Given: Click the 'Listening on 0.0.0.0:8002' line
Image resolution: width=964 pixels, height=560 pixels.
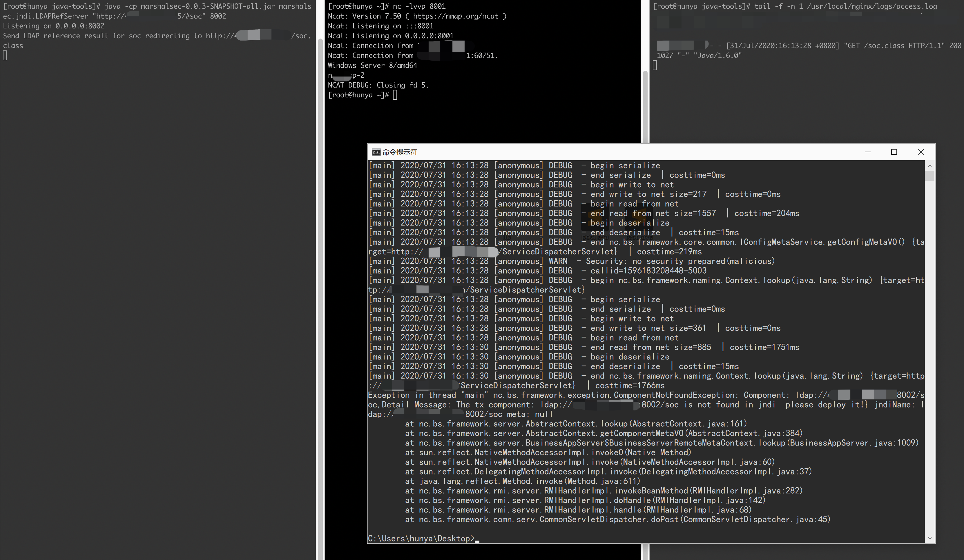Looking at the screenshot, I should click(x=54, y=26).
